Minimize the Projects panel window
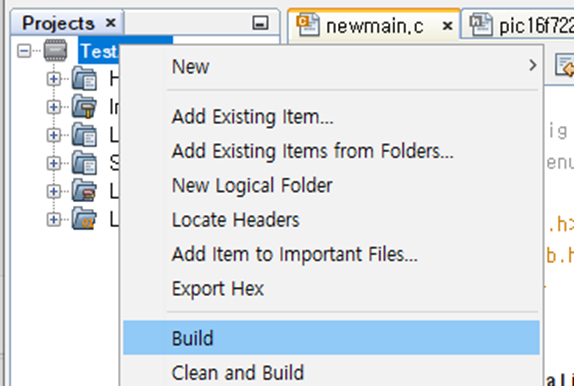The width and height of the screenshot is (574, 386). click(x=260, y=23)
